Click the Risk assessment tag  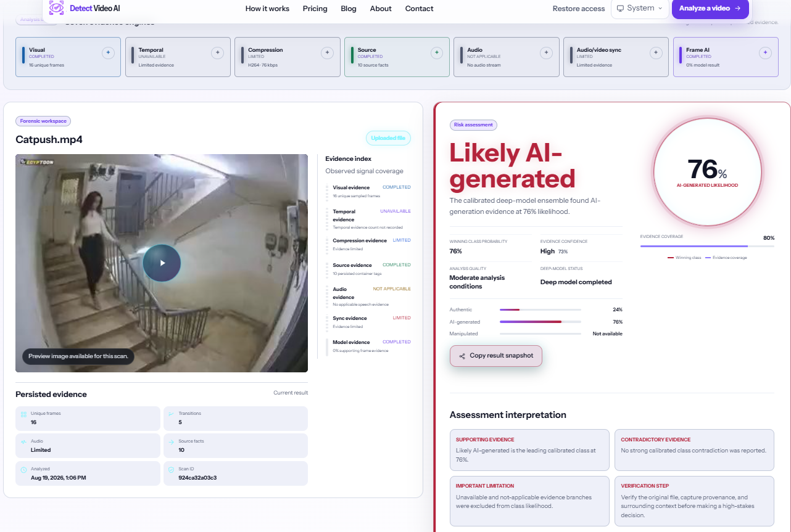473,125
